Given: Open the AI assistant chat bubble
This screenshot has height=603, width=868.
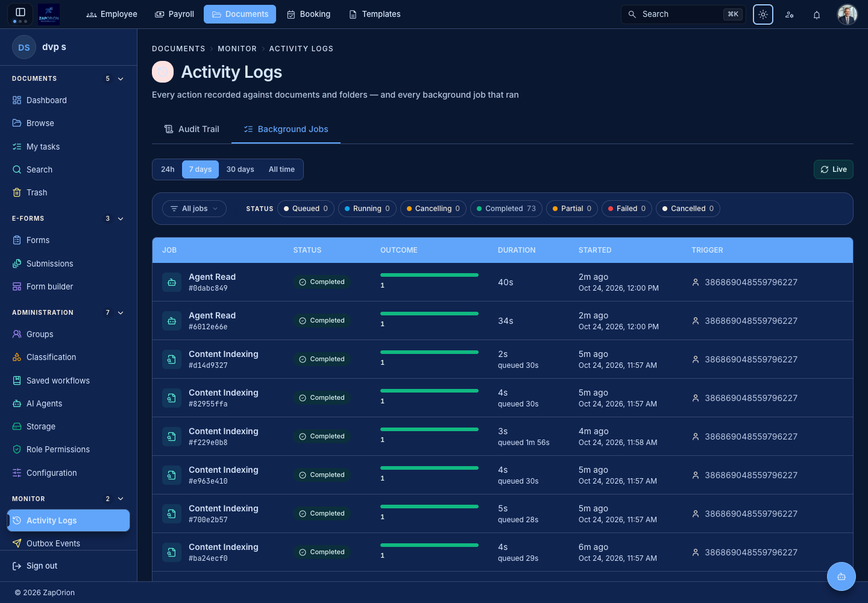Looking at the screenshot, I should (841, 576).
